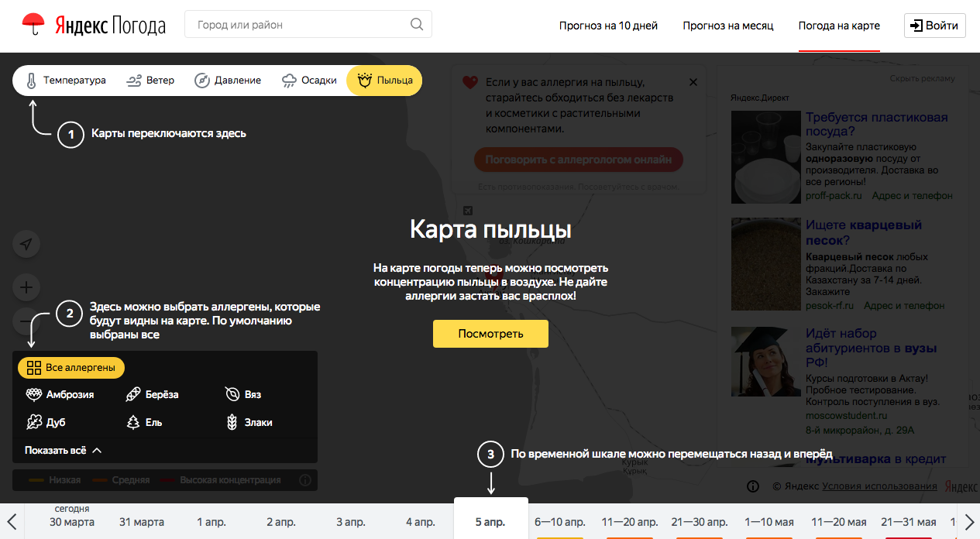Click the plastic dishes ad thumbnail
The width and height of the screenshot is (980, 539).
[765, 157]
